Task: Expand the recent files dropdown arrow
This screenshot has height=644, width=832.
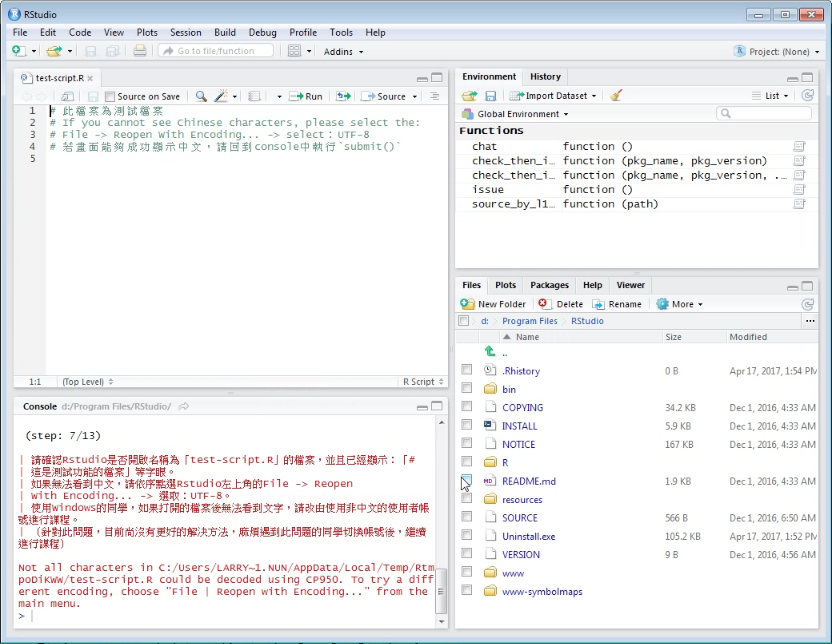Action: pyautogui.click(x=70, y=51)
